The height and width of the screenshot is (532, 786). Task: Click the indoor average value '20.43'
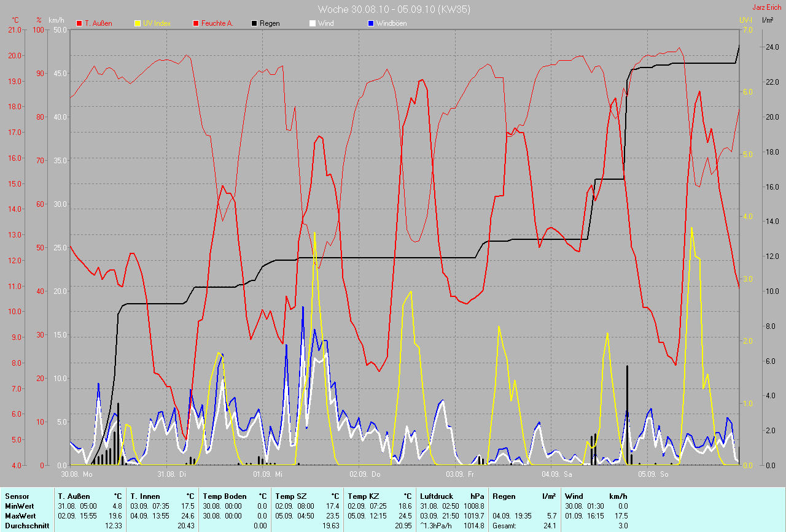point(185,526)
